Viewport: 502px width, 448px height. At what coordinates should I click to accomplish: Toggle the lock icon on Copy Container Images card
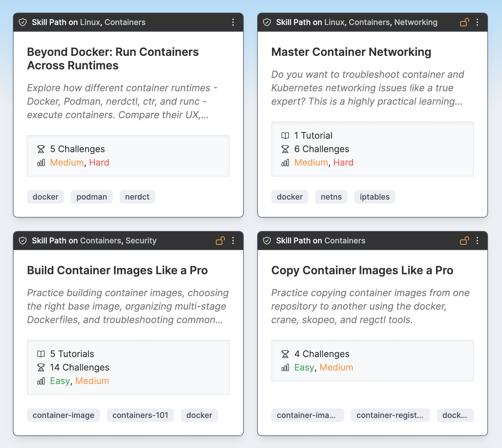(464, 241)
